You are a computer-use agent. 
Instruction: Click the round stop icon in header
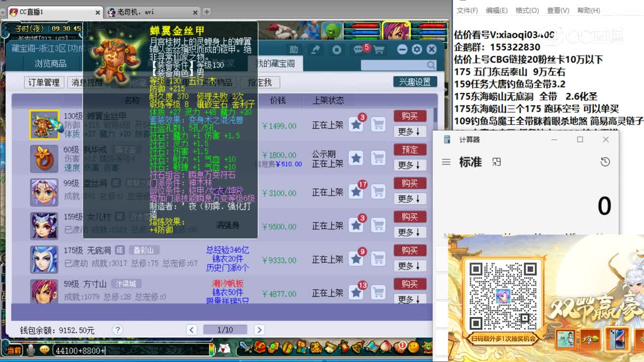tap(337, 49)
